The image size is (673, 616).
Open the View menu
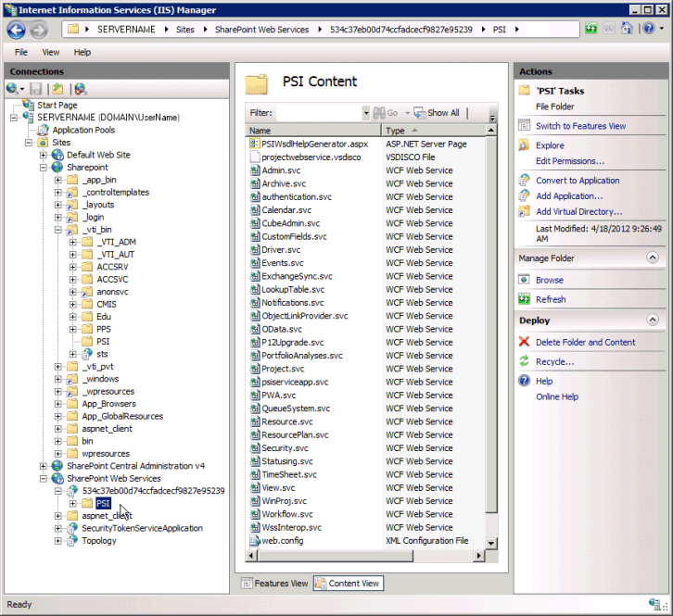point(51,52)
